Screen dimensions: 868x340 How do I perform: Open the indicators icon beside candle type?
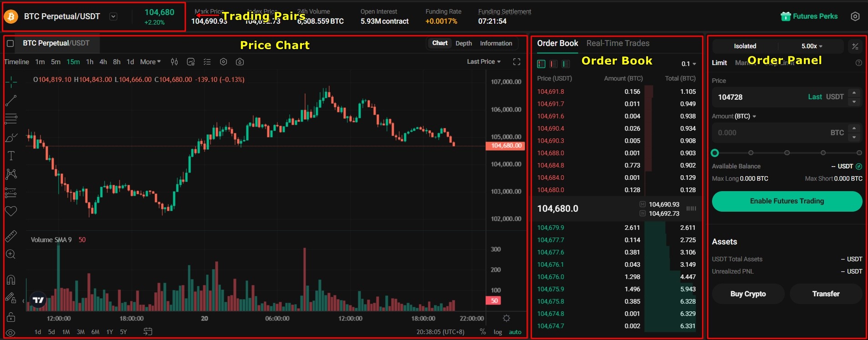[191, 62]
